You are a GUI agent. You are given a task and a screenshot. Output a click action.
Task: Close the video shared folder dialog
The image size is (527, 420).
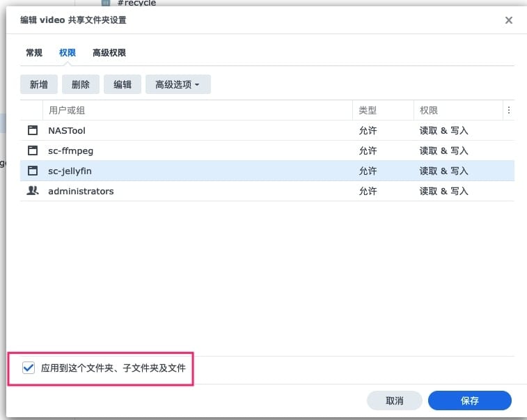click(x=508, y=20)
